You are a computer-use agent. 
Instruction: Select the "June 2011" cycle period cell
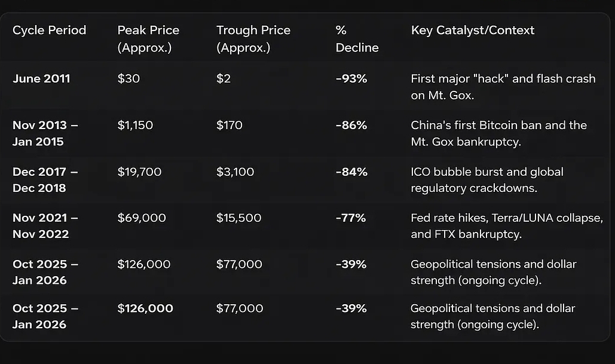tap(41, 78)
